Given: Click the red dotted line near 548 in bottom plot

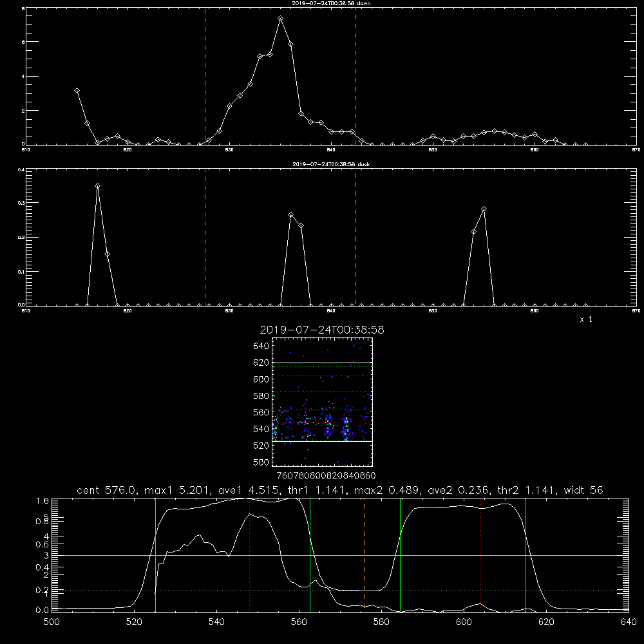Looking at the screenshot, I should [x=249, y=555].
